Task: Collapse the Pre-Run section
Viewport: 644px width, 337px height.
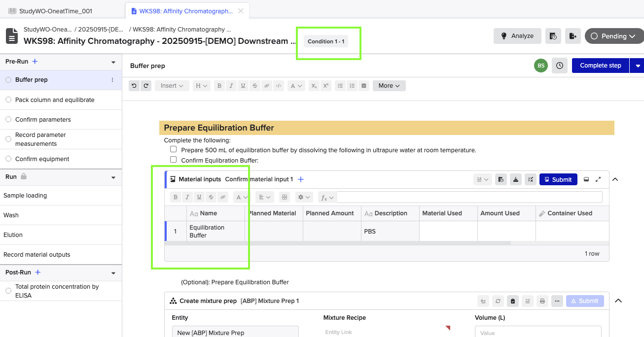Action: tap(113, 62)
